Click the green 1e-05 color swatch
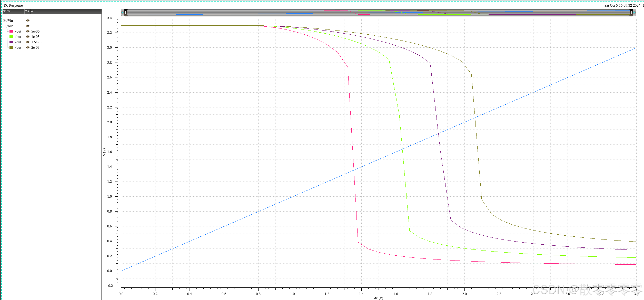644x300 pixels. point(11,37)
